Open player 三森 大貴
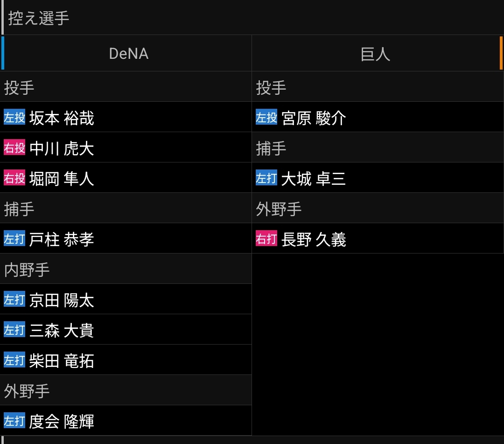Screen dimensions: 504x444 (x=62, y=330)
